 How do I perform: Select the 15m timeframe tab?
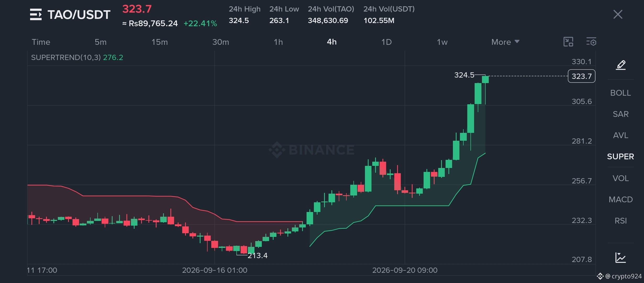160,42
